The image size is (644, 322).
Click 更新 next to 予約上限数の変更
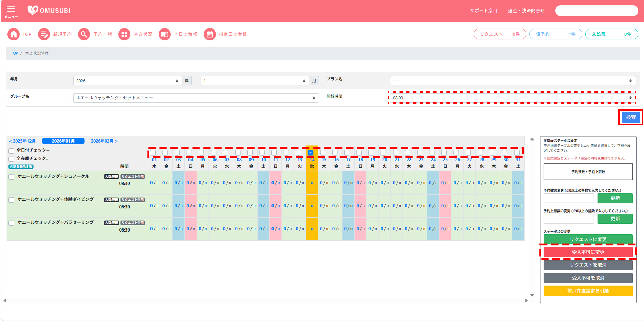[615, 219]
